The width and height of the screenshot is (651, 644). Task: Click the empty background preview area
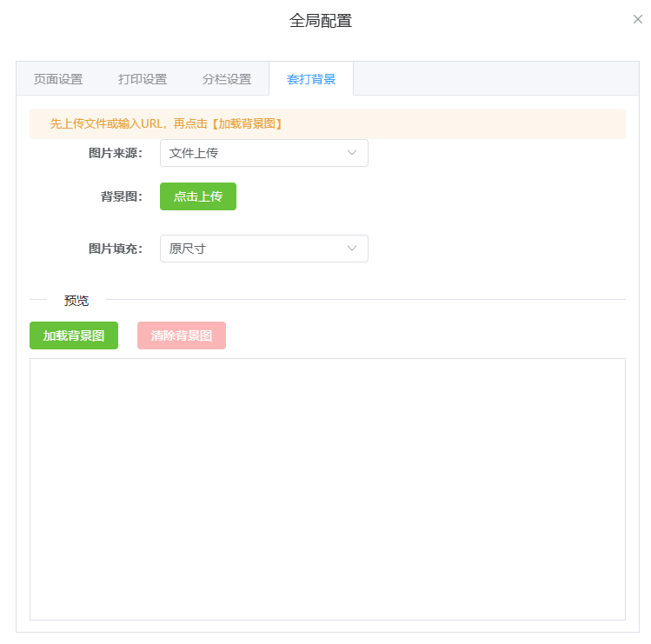(x=328, y=489)
